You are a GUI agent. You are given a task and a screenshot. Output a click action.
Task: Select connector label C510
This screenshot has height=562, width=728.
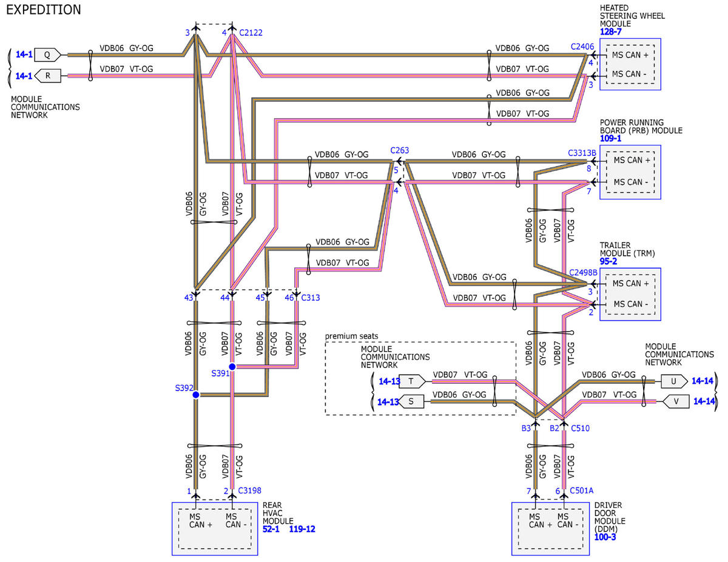point(580,429)
